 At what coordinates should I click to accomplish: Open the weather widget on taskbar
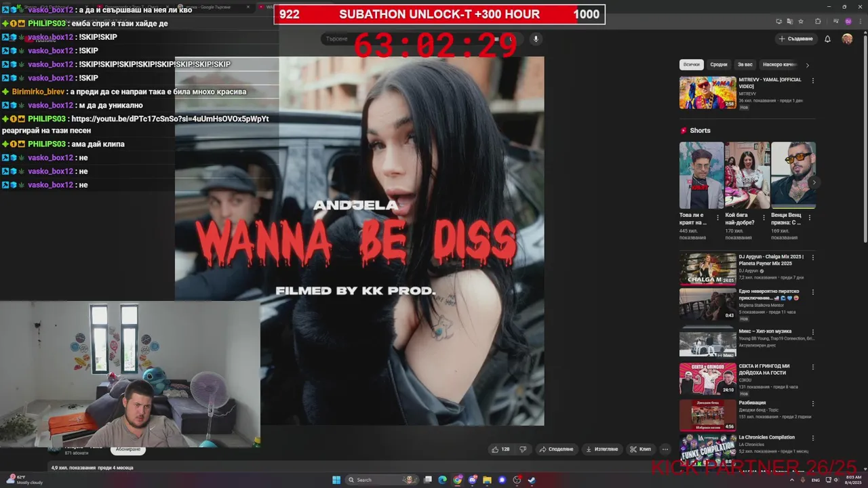coord(25,480)
